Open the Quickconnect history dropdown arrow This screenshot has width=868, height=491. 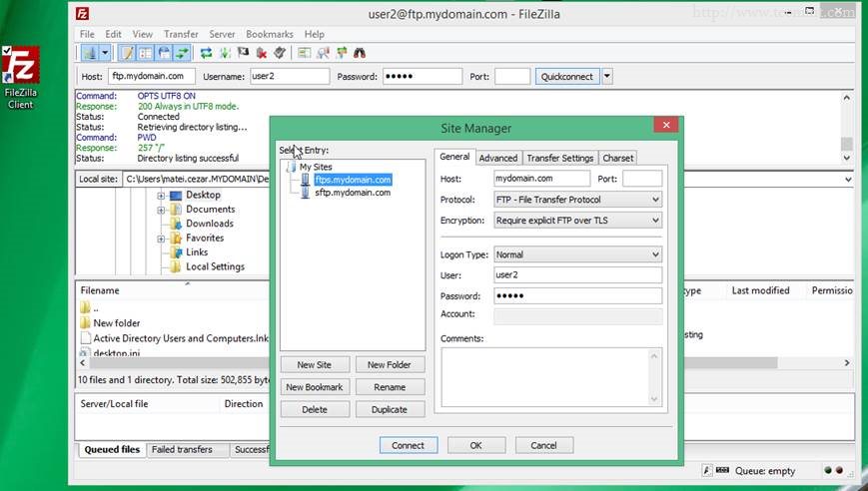pos(606,76)
